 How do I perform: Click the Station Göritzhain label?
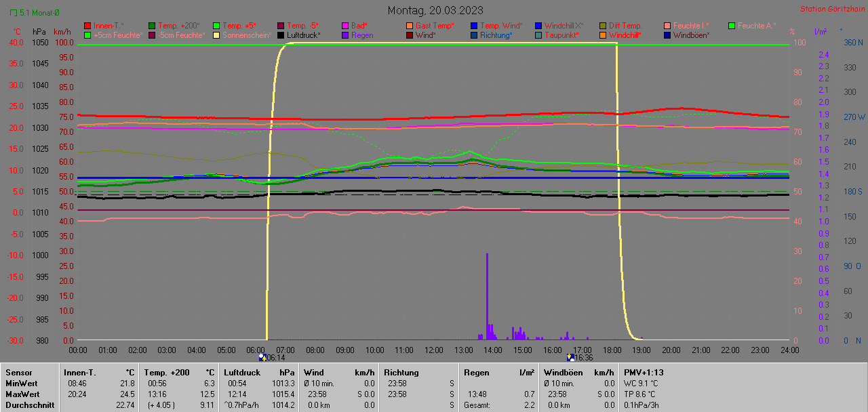(x=832, y=9)
